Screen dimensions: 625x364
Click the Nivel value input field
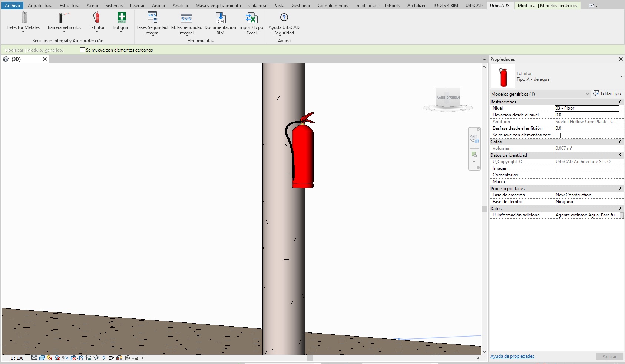586,108
